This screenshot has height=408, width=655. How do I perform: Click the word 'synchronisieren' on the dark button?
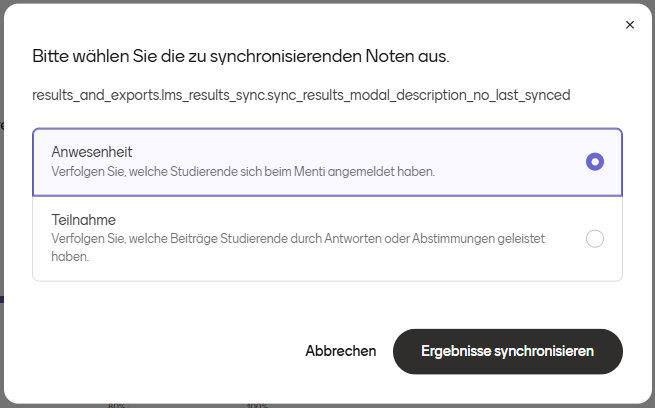click(544, 351)
